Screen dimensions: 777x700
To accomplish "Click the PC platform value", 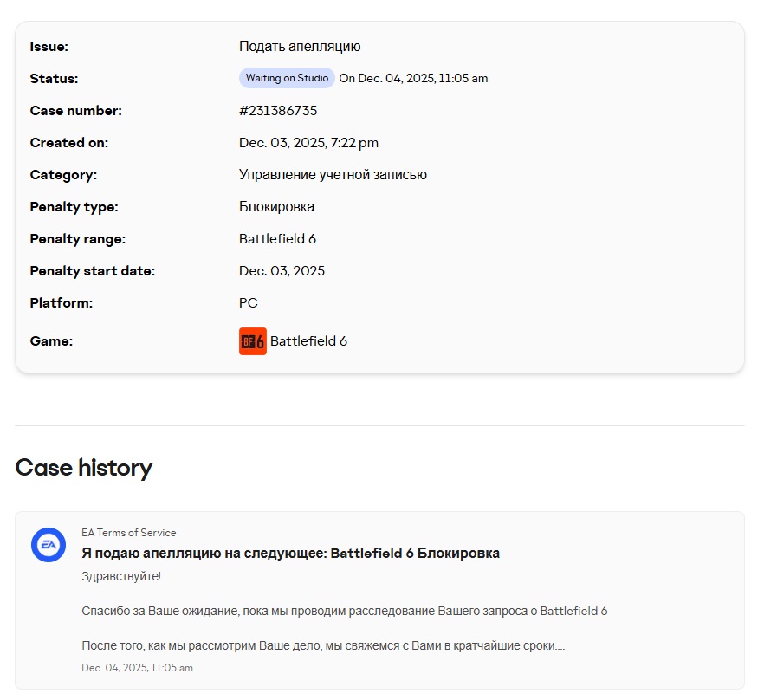I will point(249,303).
